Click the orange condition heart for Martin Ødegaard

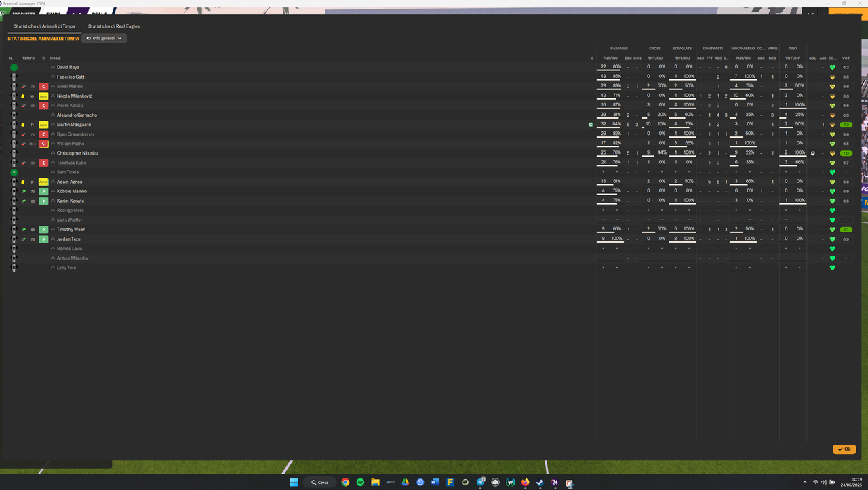coord(832,125)
